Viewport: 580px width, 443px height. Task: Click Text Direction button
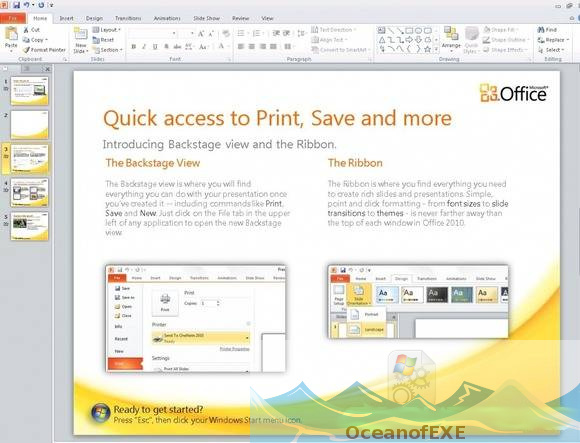click(334, 30)
